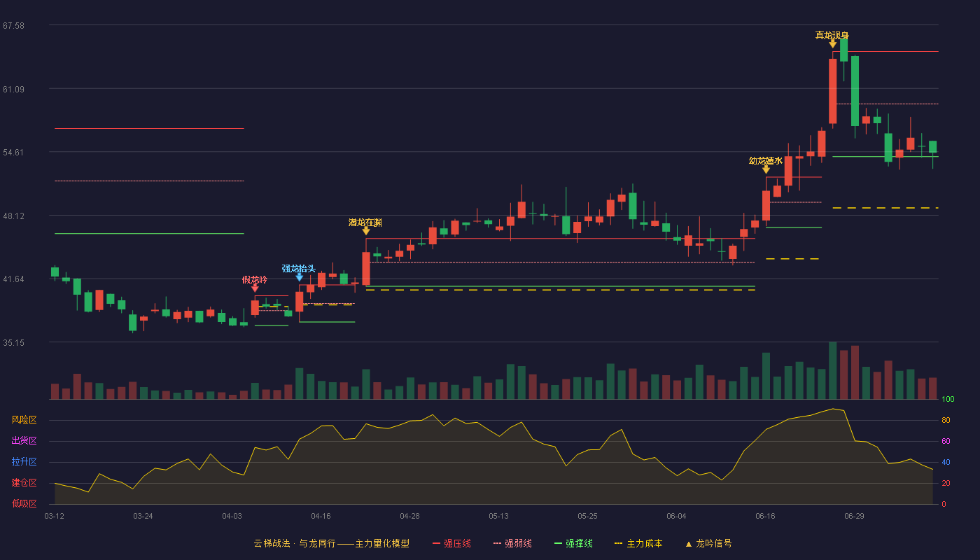Viewport: 980px width, 560px height.
Task: Click the 06-29 date label
Action: coord(854,516)
